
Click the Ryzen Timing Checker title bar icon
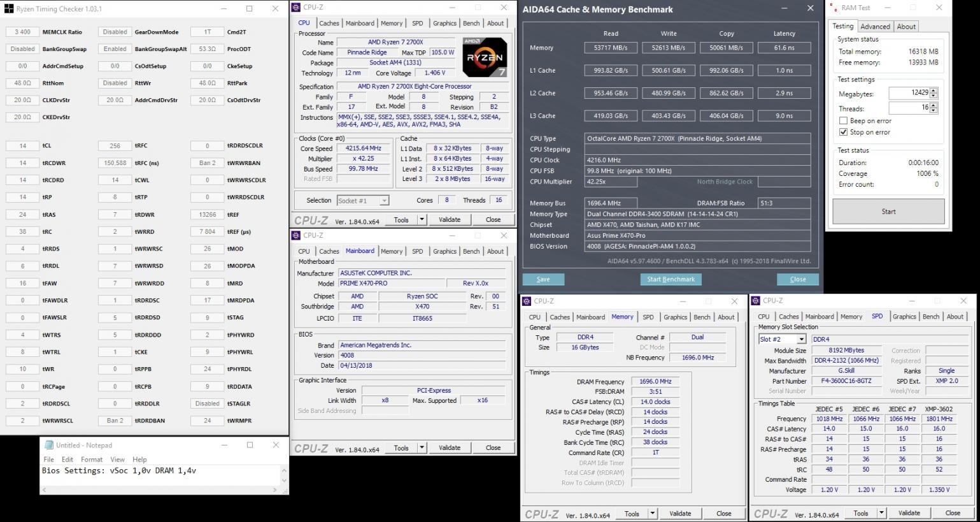[x=9, y=9]
